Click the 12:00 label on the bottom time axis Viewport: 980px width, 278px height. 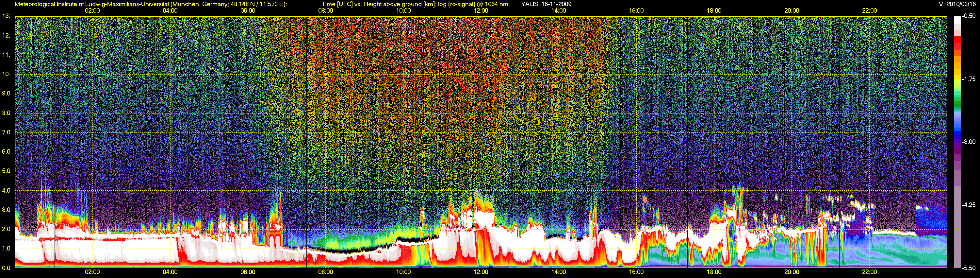pyautogui.click(x=481, y=272)
